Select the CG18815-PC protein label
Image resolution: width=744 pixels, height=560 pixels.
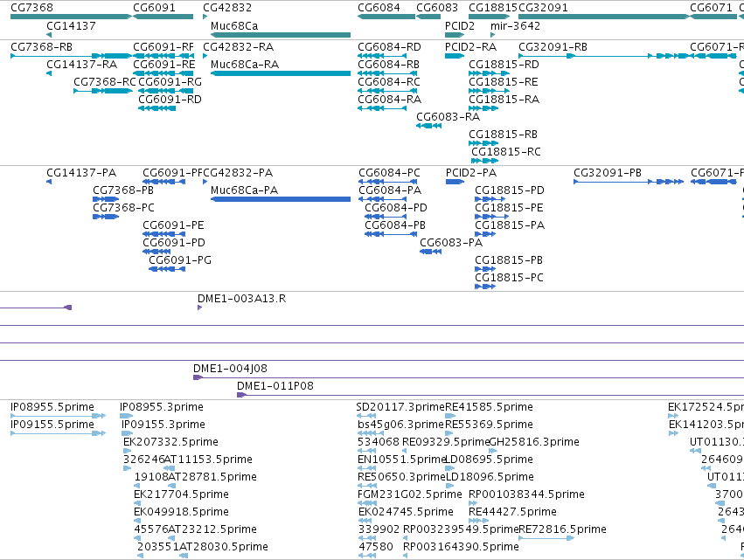(x=509, y=278)
